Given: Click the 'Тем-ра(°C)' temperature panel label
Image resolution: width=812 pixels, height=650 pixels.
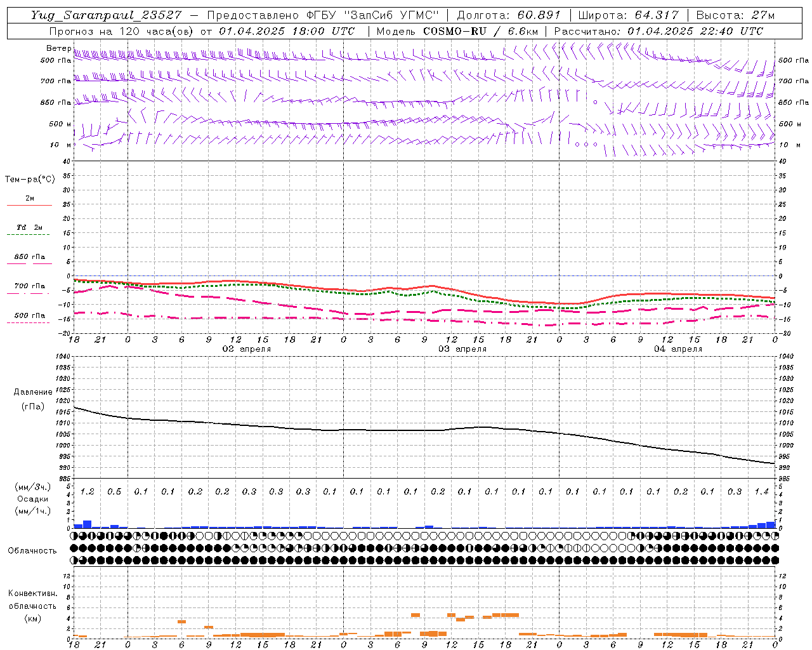Looking at the screenshot, I should click(30, 180).
